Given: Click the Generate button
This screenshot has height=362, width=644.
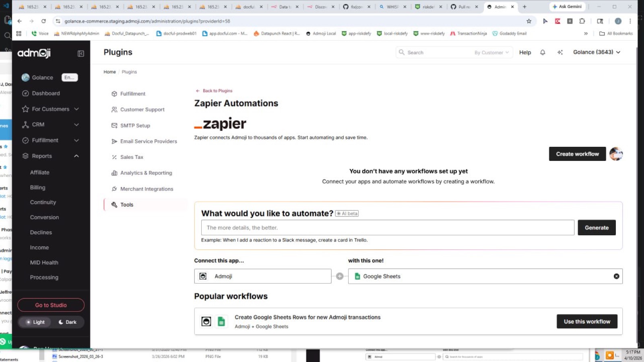Looking at the screenshot, I should 597,228.
